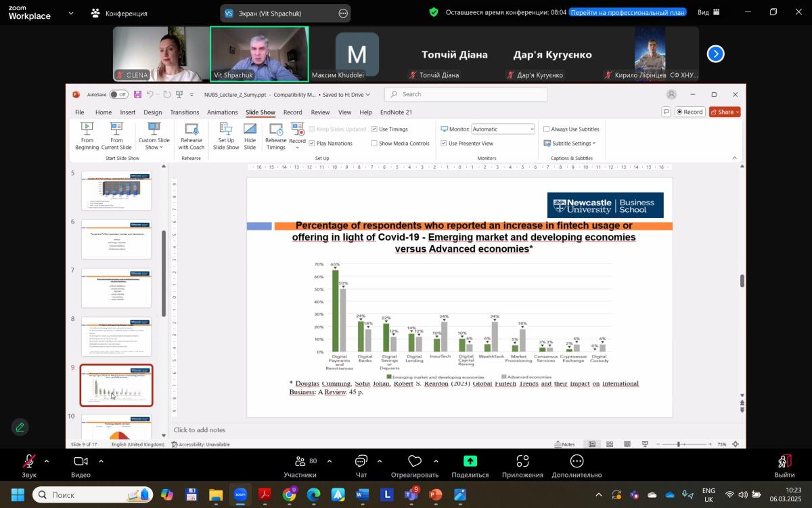Open the Monitor dropdown list
812x508 pixels.
[503, 129]
